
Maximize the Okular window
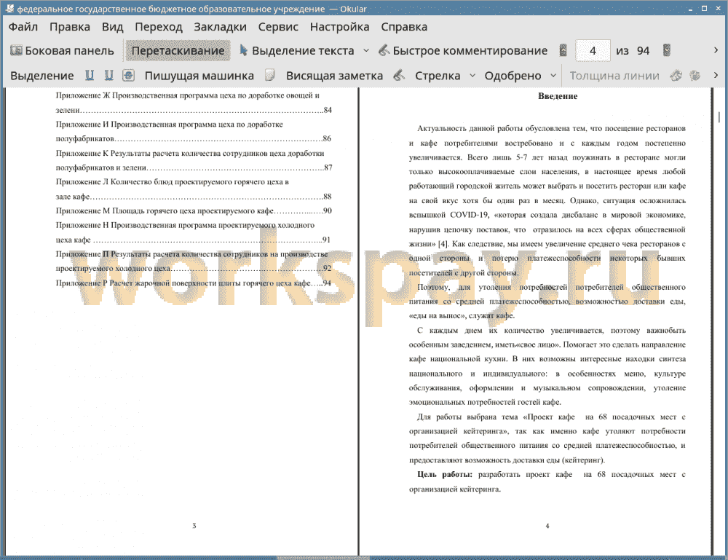pyautogui.click(x=704, y=8)
